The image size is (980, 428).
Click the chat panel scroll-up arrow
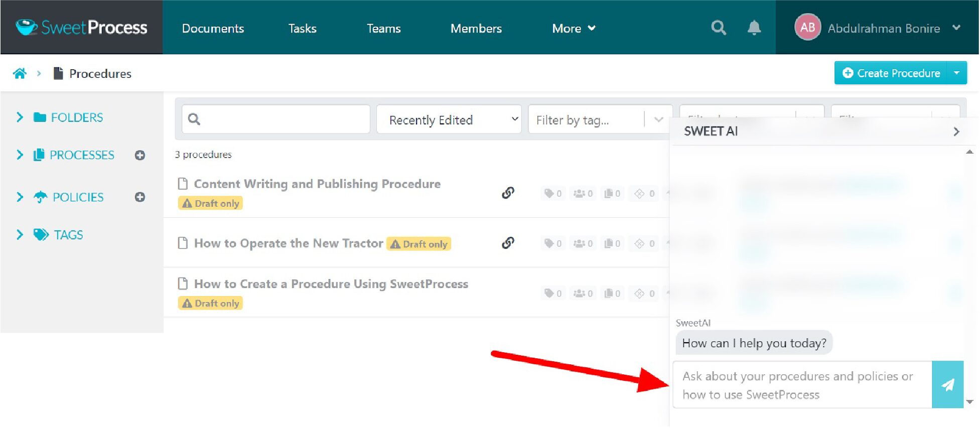[969, 152]
